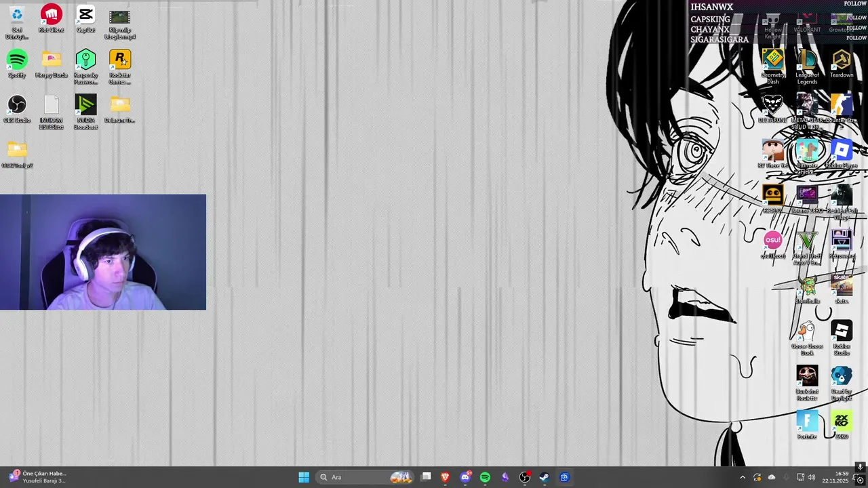The width and height of the screenshot is (868, 488).
Task: Switch to OBS Studio in the taskbar
Action: 524,477
